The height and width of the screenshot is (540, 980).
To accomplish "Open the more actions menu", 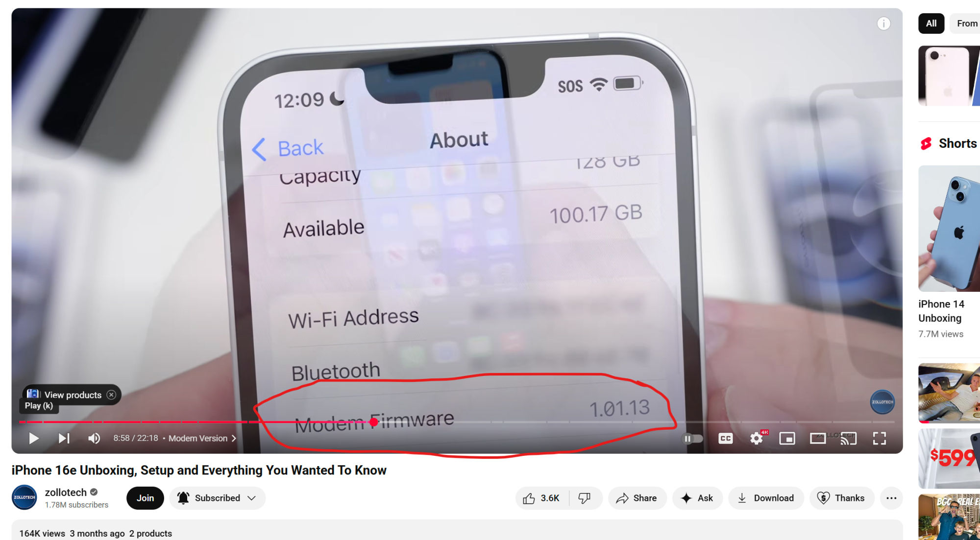I will [891, 498].
